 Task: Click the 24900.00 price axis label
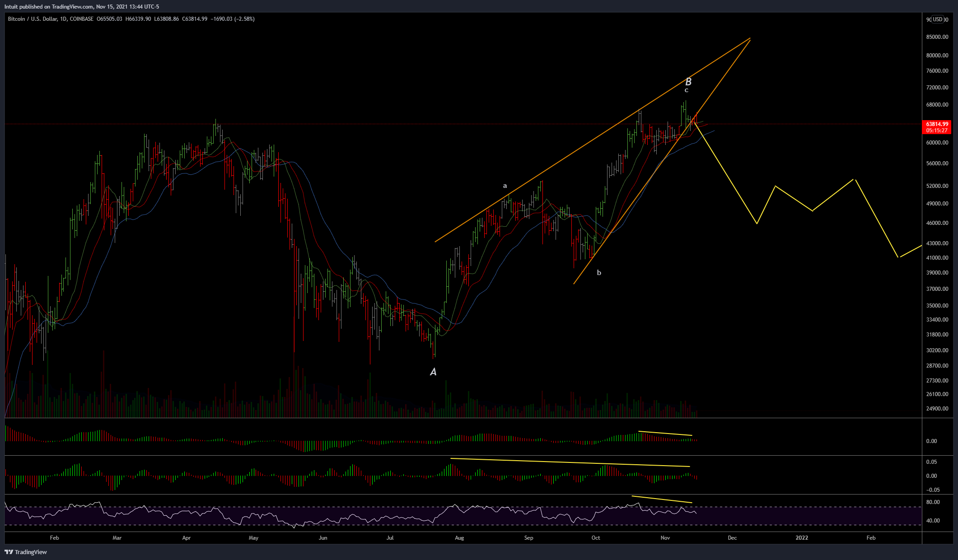(937, 409)
